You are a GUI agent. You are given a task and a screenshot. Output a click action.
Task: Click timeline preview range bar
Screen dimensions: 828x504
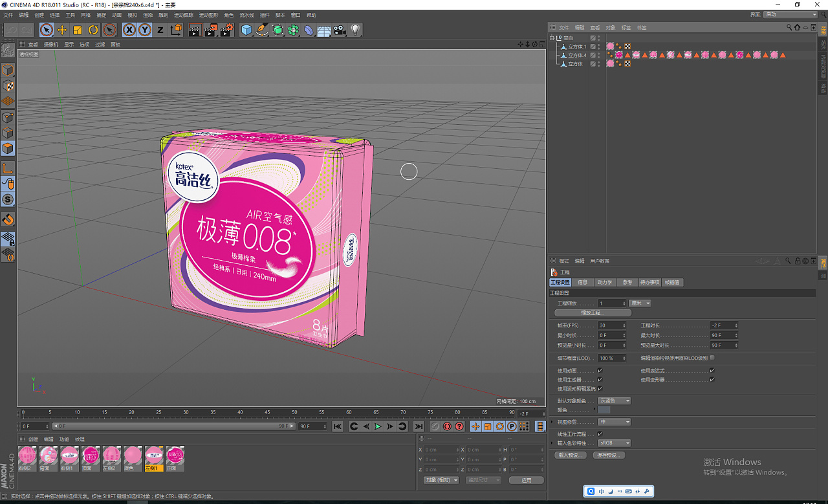pyautogui.click(x=173, y=426)
